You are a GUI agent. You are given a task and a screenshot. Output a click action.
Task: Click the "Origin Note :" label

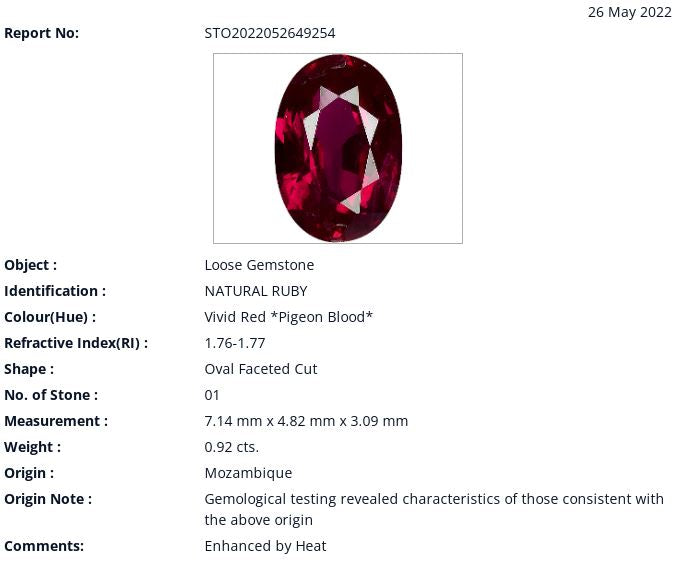pos(48,499)
